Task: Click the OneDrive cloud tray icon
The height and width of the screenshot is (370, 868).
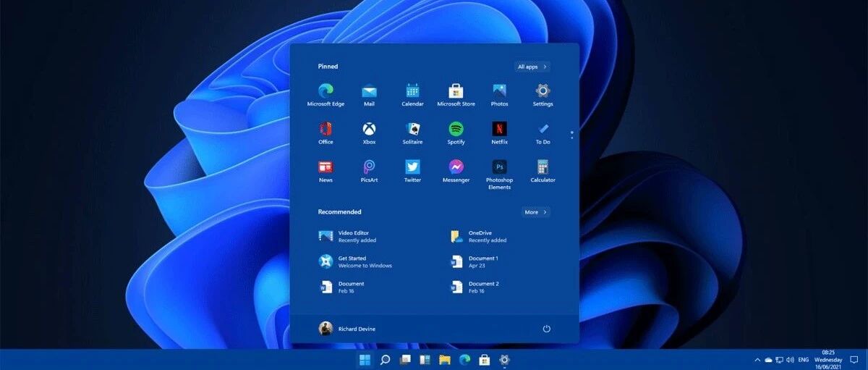Action: coord(768,360)
